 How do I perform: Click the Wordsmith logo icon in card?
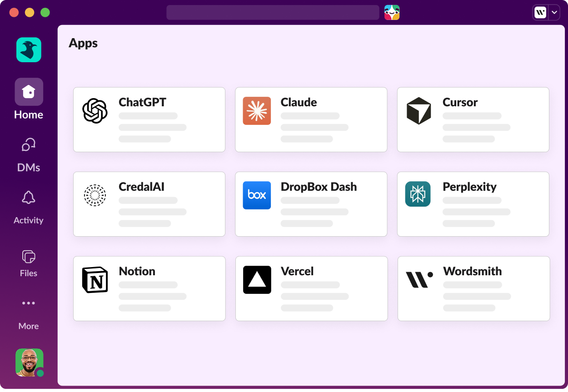point(419,279)
